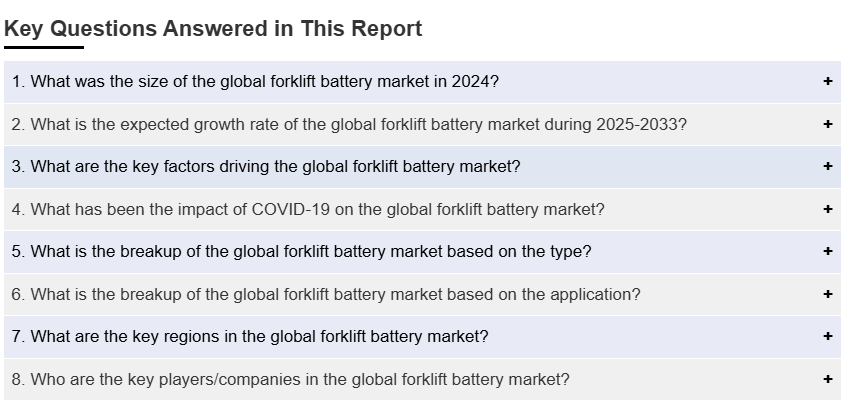Image resolution: width=847 pixels, height=410 pixels.
Task: Click the plus icon beside key factors question
Action: tap(827, 167)
